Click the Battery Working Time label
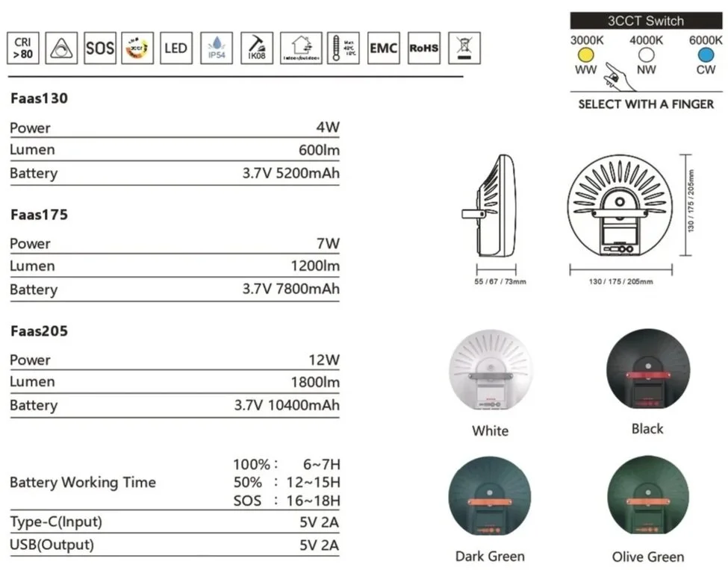Image resolution: width=728 pixels, height=570 pixels. 83,483
